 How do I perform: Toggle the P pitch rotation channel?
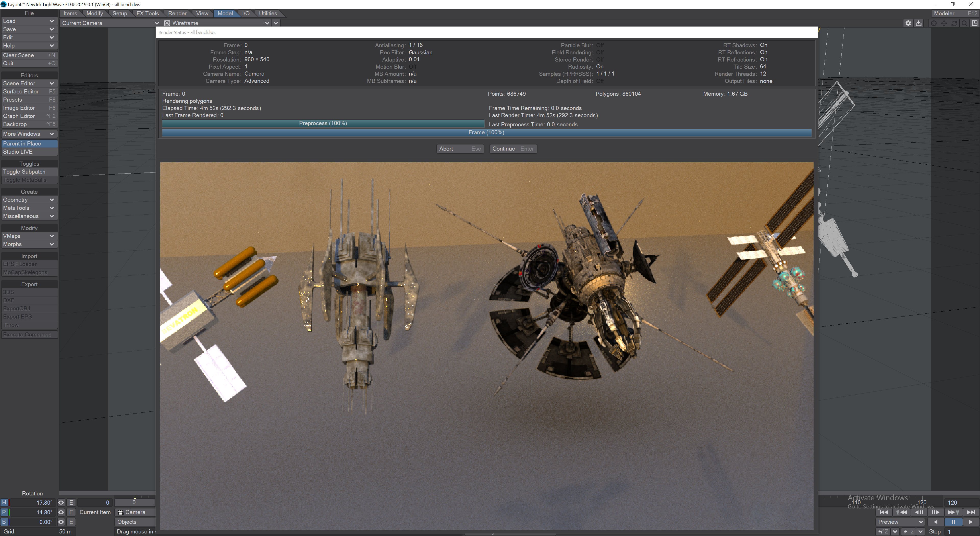click(4, 512)
